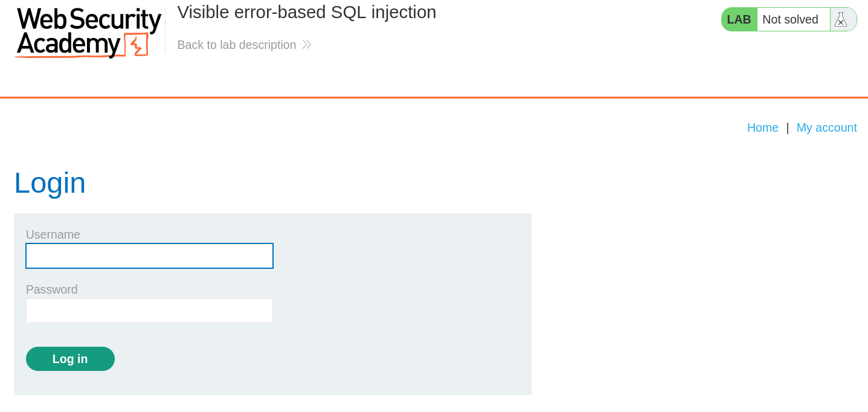
Task: Click the Not solved status label
Action: 790,19
